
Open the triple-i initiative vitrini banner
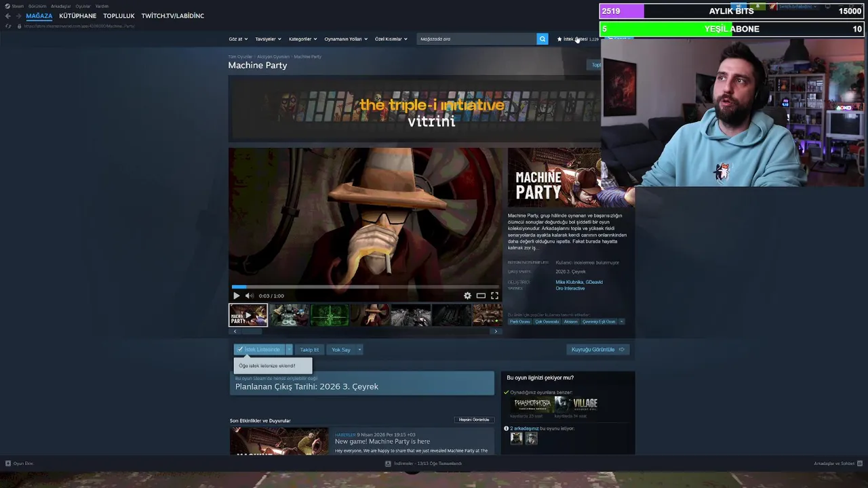[x=414, y=108]
